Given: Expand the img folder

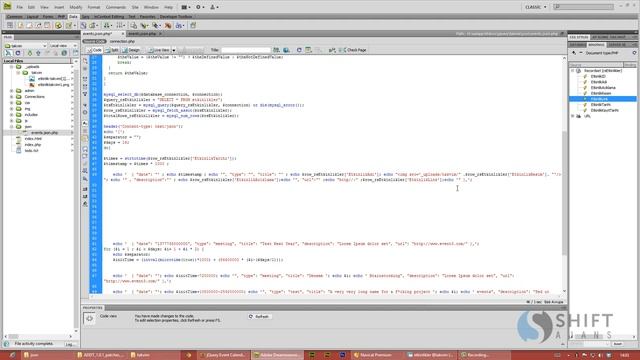Looking at the screenshot, I should coord(11,109).
